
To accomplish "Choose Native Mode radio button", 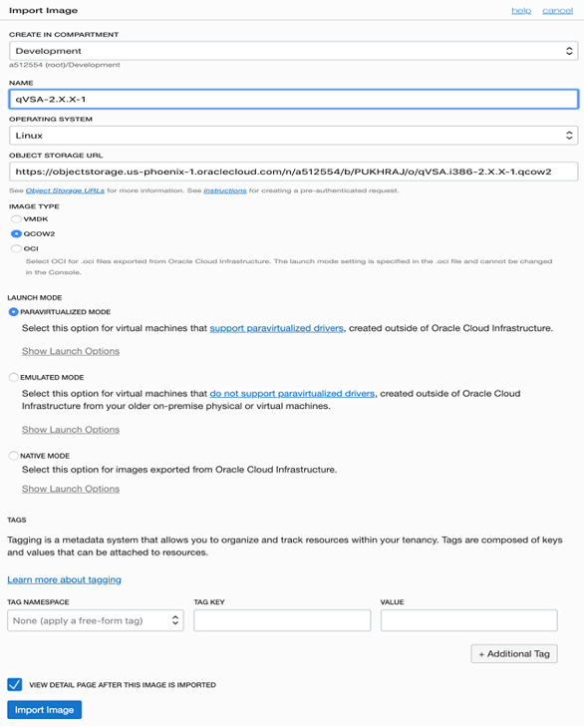I will [x=13, y=456].
